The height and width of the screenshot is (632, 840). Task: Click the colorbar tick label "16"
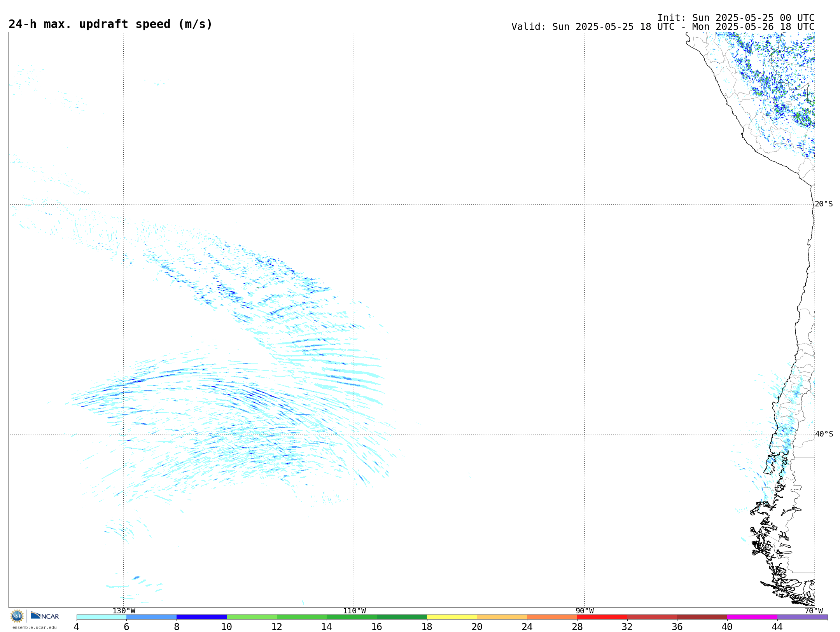point(377,627)
